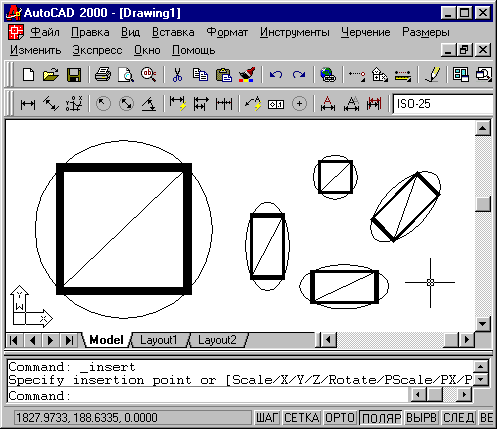Toggle ОРТО mode in status bar

coord(340,418)
